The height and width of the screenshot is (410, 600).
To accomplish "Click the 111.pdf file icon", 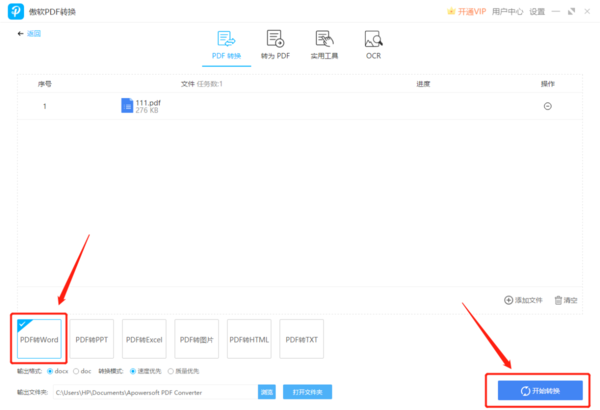I will (x=127, y=105).
